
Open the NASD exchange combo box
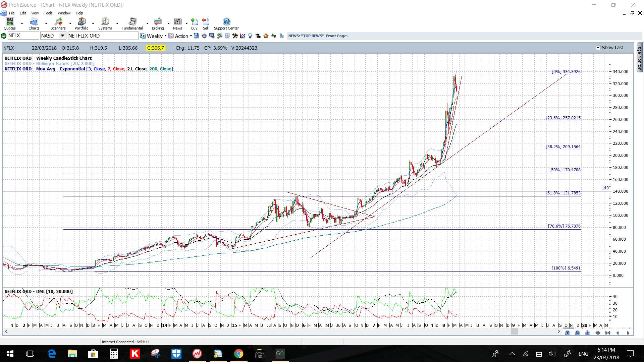(x=53, y=36)
